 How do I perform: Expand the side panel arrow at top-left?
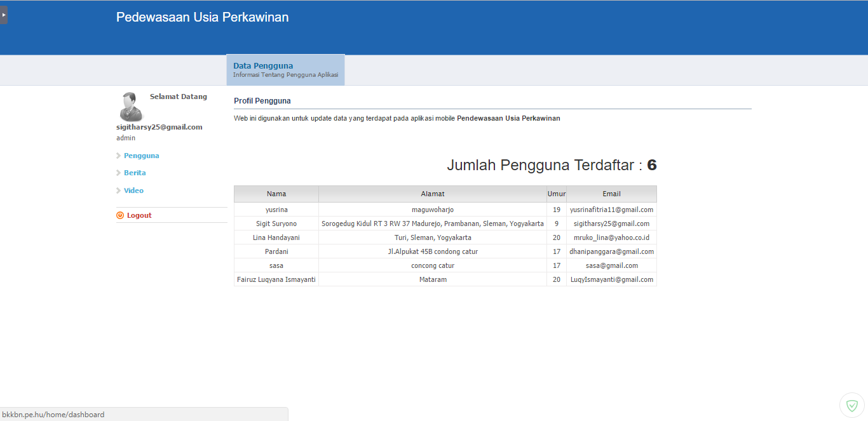(3, 14)
